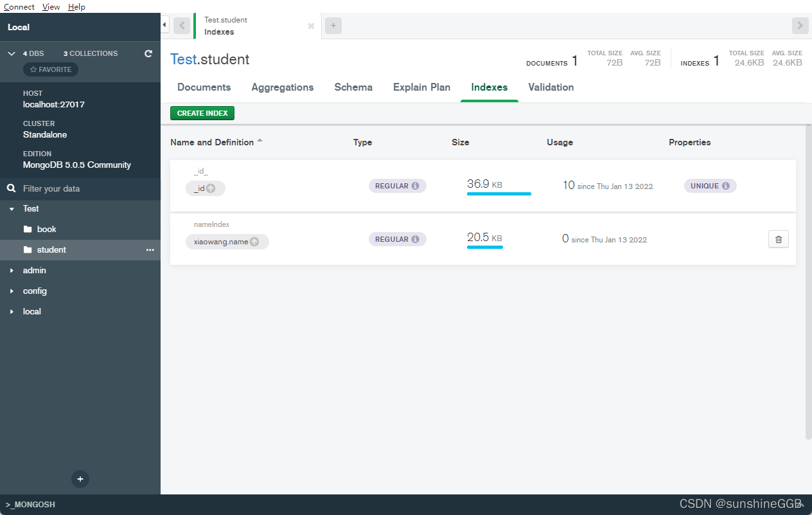Mark connection as FAVORITE
Viewport: 812px width, 515px height.
tap(51, 69)
